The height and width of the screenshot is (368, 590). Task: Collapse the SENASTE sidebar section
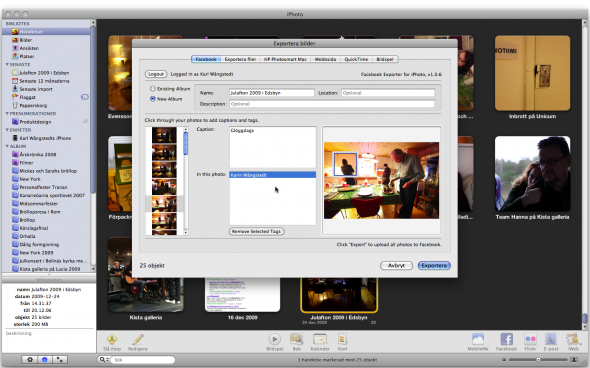point(7,64)
